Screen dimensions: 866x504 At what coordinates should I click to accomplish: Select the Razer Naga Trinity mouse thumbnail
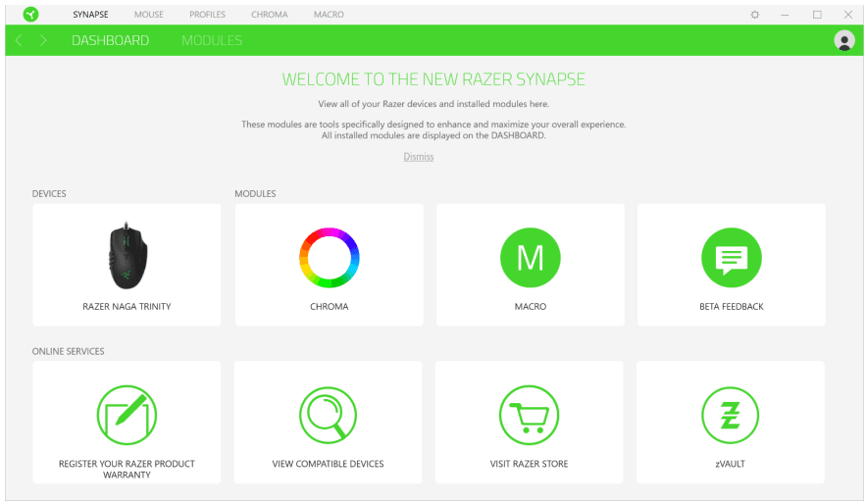127,257
